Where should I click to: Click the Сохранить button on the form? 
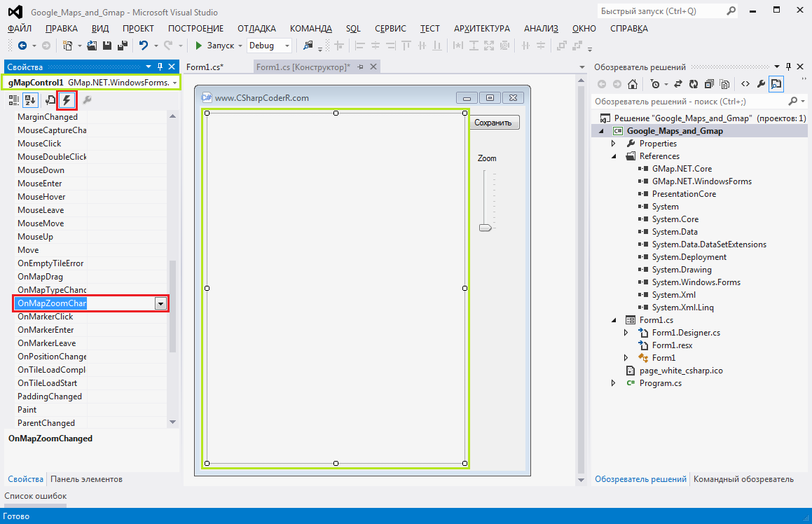(493, 122)
